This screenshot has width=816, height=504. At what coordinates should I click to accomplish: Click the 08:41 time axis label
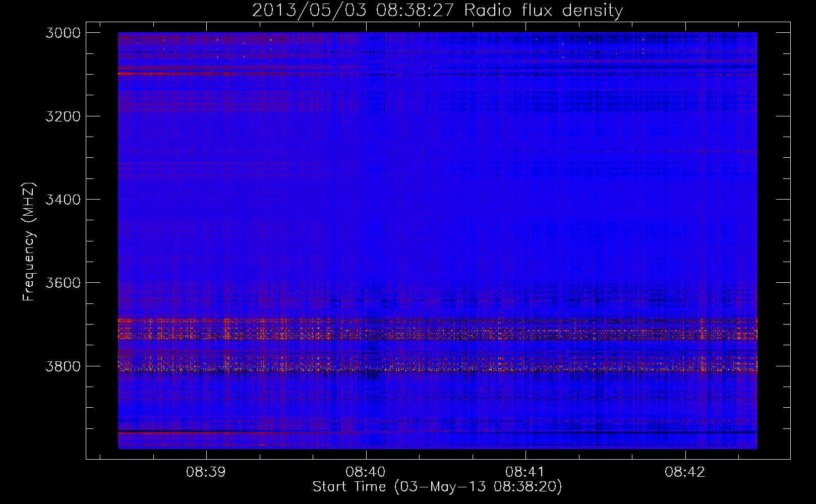pos(525,472)
